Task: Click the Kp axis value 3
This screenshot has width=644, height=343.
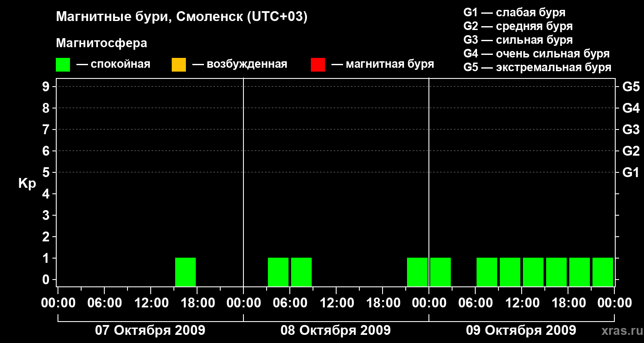Action: pos(46,215)
